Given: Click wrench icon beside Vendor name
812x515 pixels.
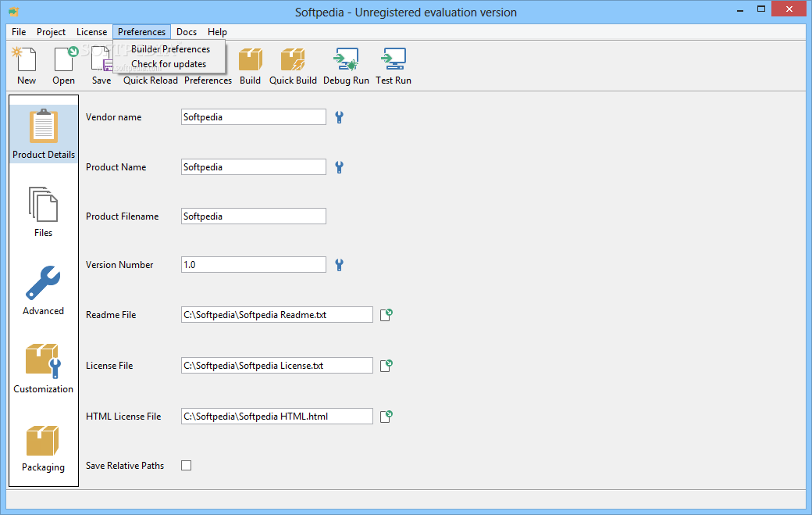Looking at the screenshot, I should [x=339, y=117].
